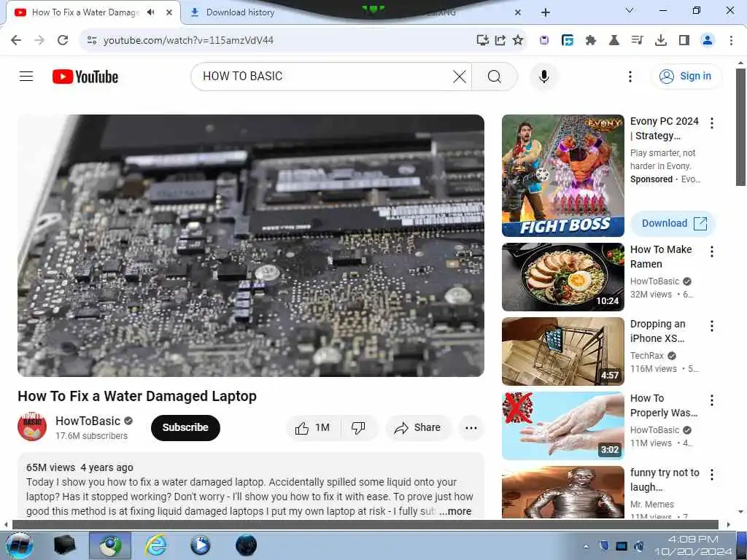The height and width of the screenshot is (560, 747).
Task: Open the volume icon in system tray
Action: (639, 546)
